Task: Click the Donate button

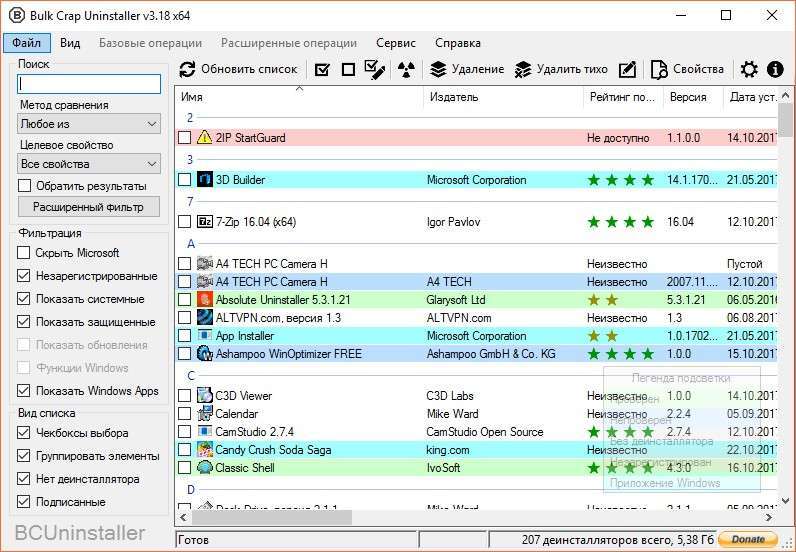Action: point(748,539)
